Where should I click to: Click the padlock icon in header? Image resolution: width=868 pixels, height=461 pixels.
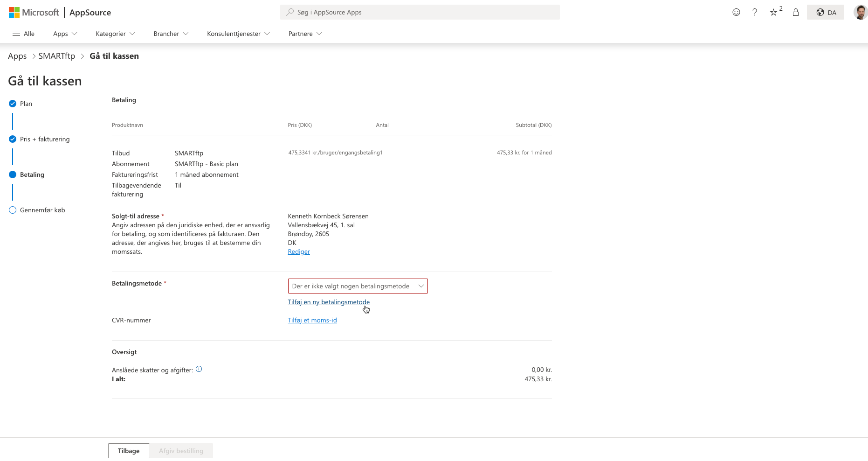click(796, 12)
